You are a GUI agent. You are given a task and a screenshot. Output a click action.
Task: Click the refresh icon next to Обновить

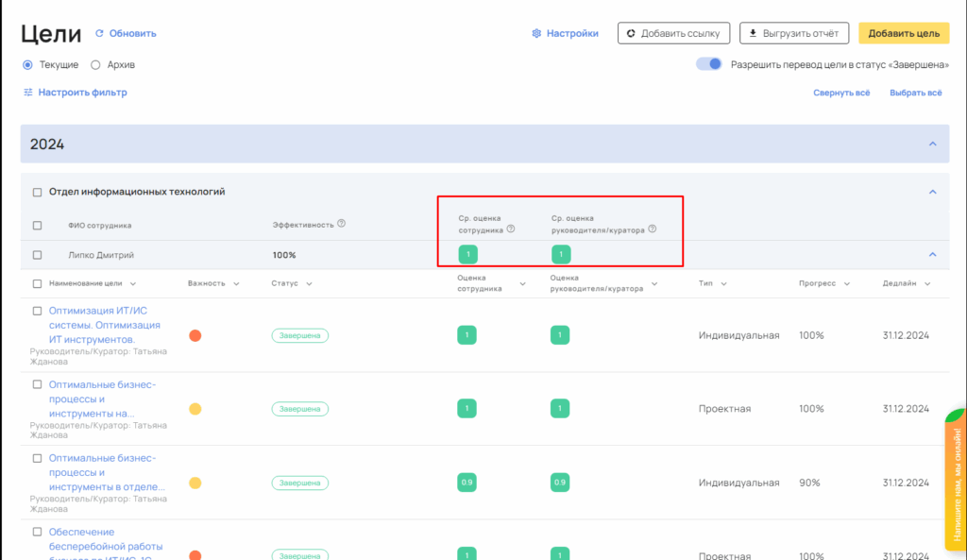tap(99, 34)
